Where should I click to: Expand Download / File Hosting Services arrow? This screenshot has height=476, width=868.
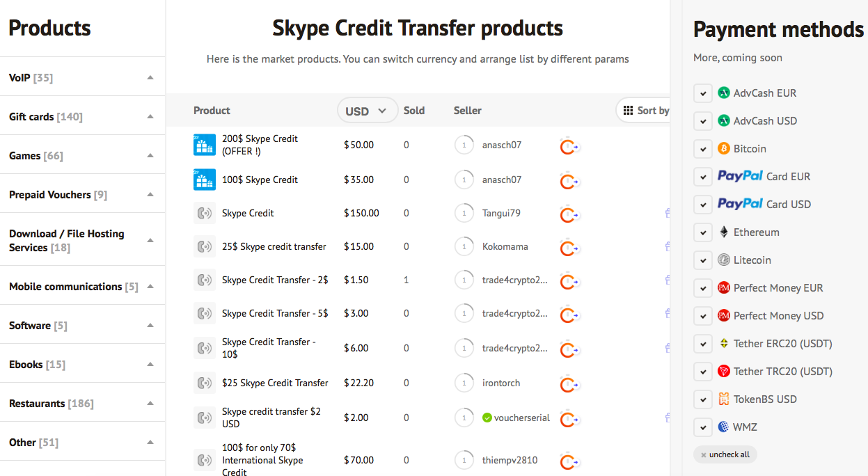pyautogui.click(x=150, y=240)
